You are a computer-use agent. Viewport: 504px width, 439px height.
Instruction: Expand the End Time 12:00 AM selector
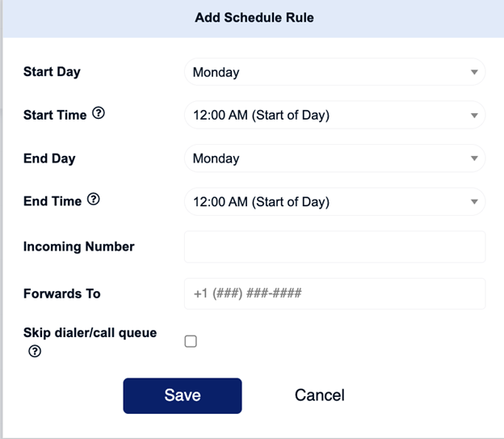click(334, 202)
